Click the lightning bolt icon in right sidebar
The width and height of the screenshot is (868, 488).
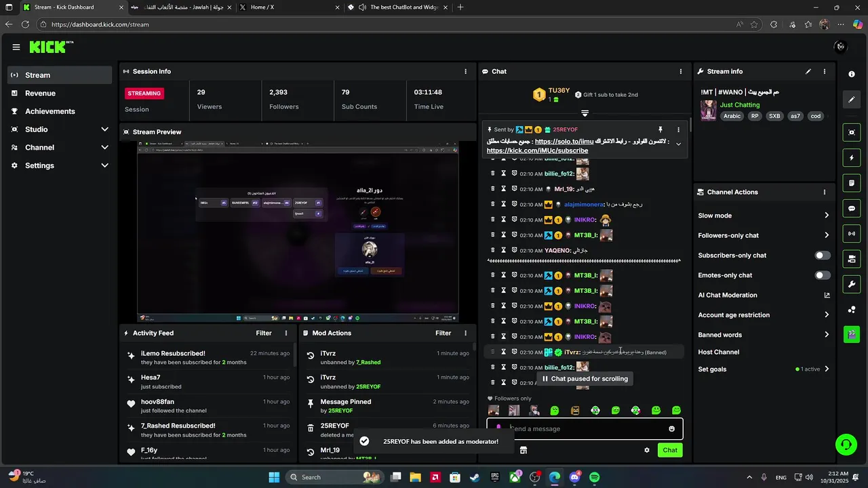click(x=852, y=158)
